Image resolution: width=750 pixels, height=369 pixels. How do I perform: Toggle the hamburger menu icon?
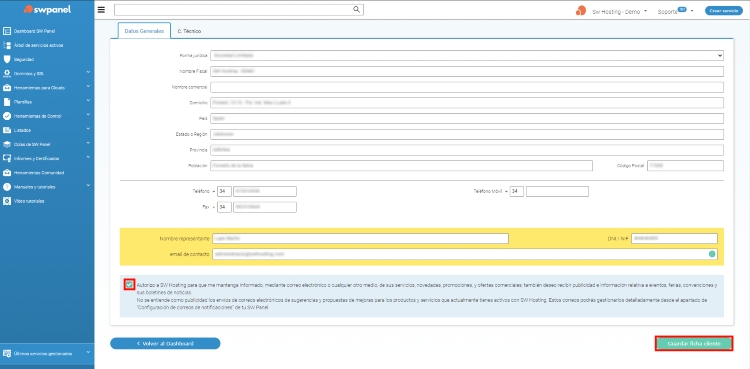click(101, 10)
